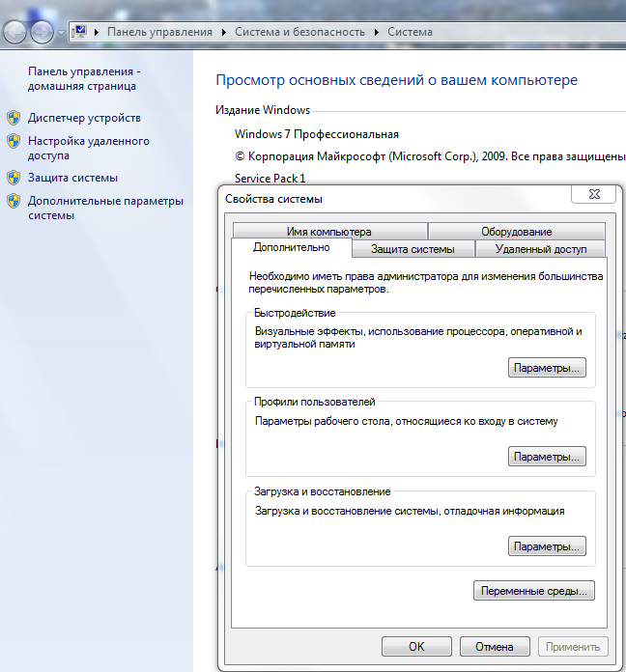Screen dimensions: 626x672
Task: Select the Система breadcrumb
Action: (x=410, y=32)
